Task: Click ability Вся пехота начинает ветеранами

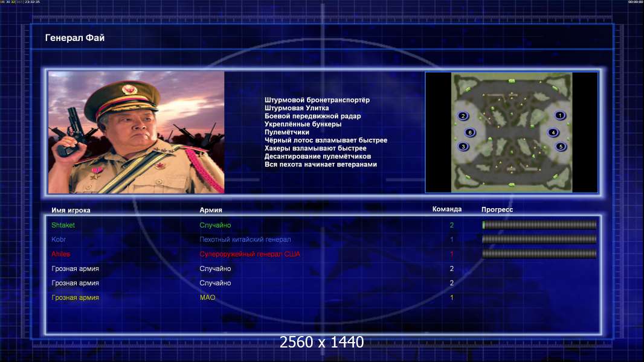Action: pos(320,164)
